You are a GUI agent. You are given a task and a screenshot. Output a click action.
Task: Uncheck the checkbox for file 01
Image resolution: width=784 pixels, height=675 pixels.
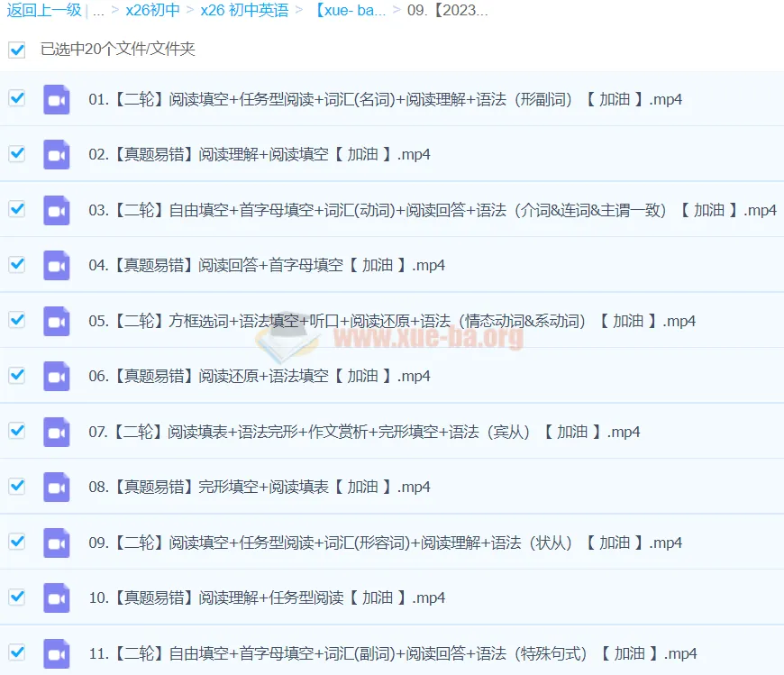click(x=17, y=98)
